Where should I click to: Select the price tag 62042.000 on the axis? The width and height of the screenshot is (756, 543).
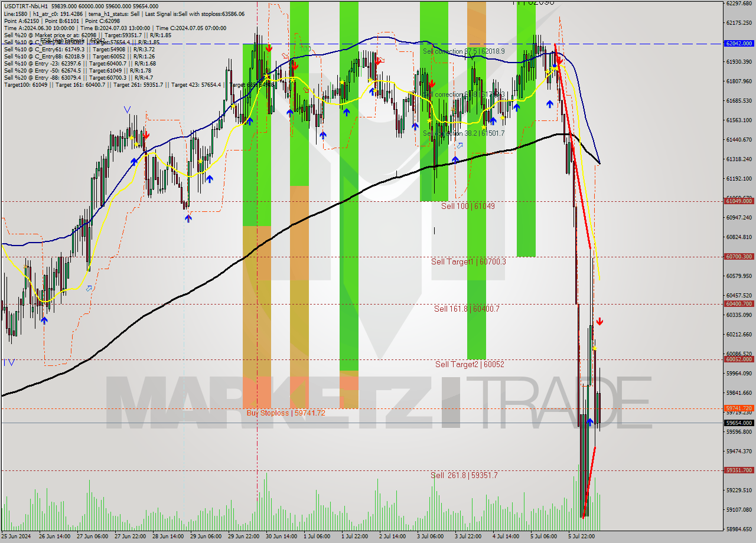click(x=739, y=44)
